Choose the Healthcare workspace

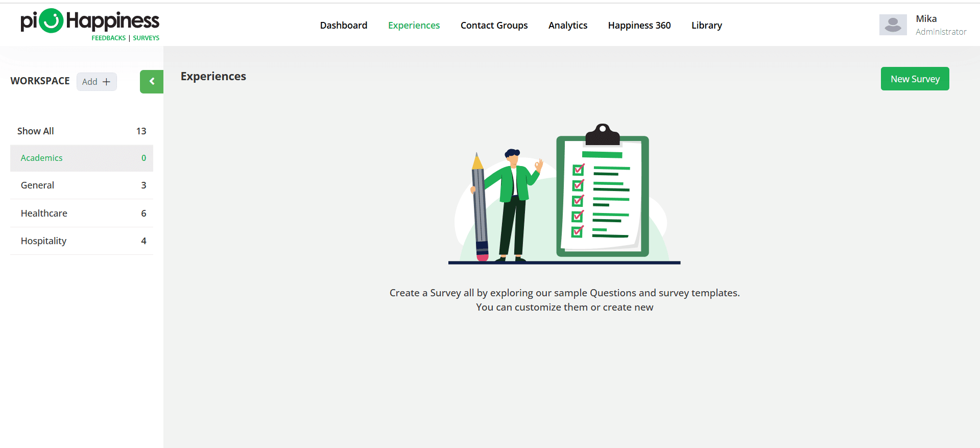82,214
